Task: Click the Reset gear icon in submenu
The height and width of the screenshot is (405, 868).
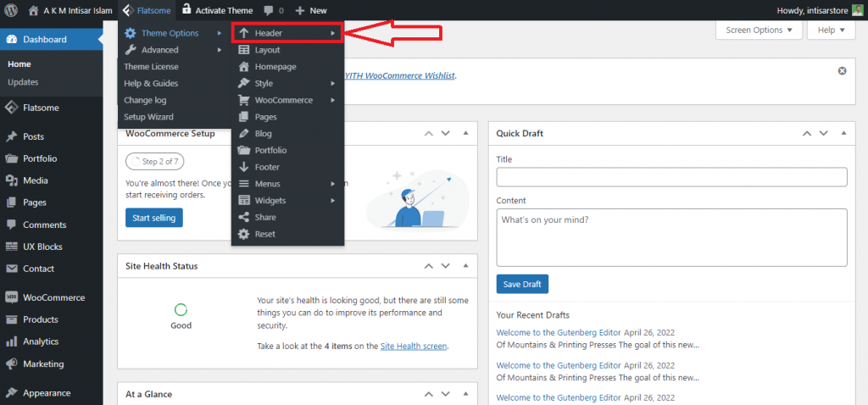Action: pyautogui.click(x=243, y=234)
